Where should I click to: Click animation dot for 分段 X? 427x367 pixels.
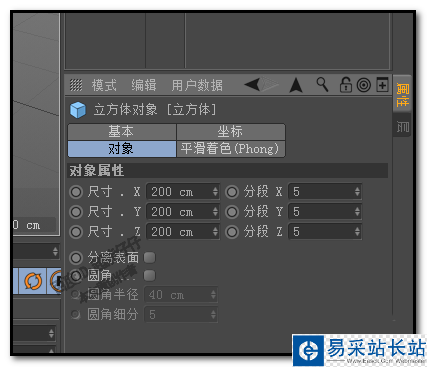coord(232,192)
